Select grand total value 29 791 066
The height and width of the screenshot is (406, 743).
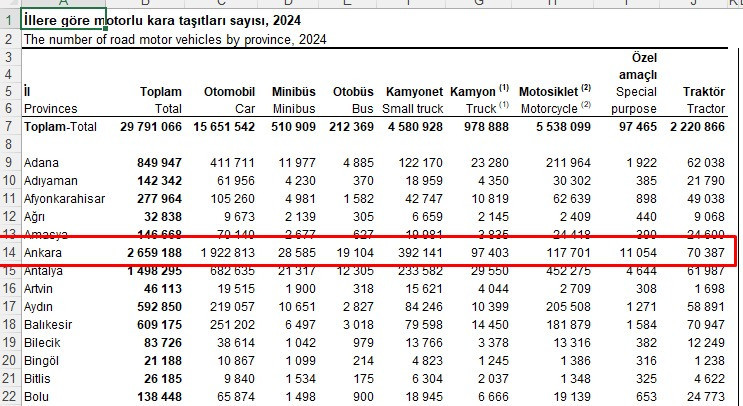[x=151, y=127]
